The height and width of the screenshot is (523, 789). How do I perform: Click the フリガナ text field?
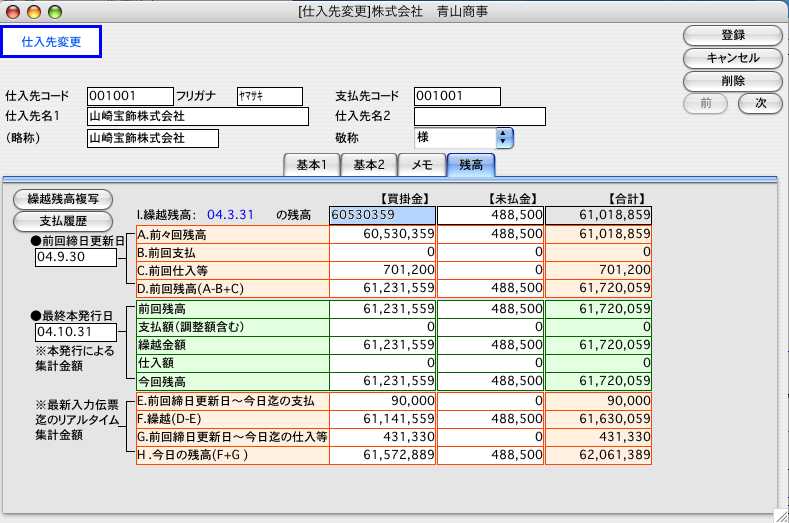(269, 96)
